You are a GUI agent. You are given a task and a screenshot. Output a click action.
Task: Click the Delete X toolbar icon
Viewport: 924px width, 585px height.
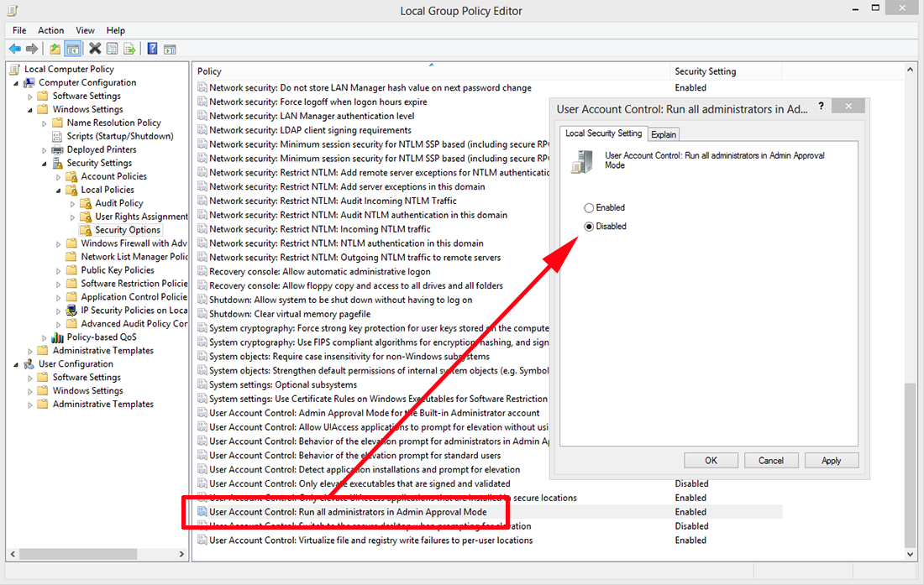[x=95, y=49]
